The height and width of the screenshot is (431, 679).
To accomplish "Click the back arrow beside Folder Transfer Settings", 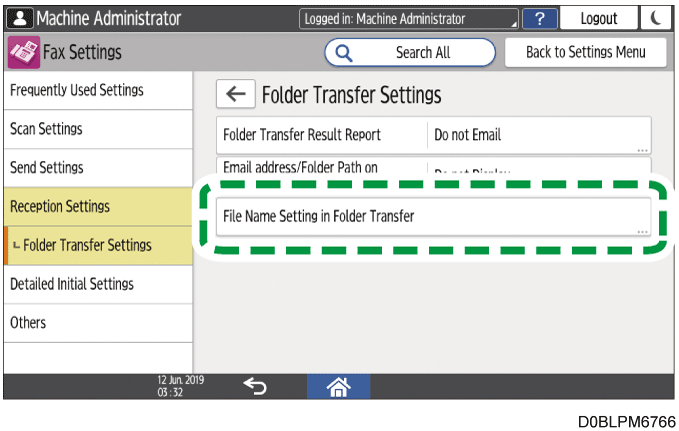I will [235, 95].
